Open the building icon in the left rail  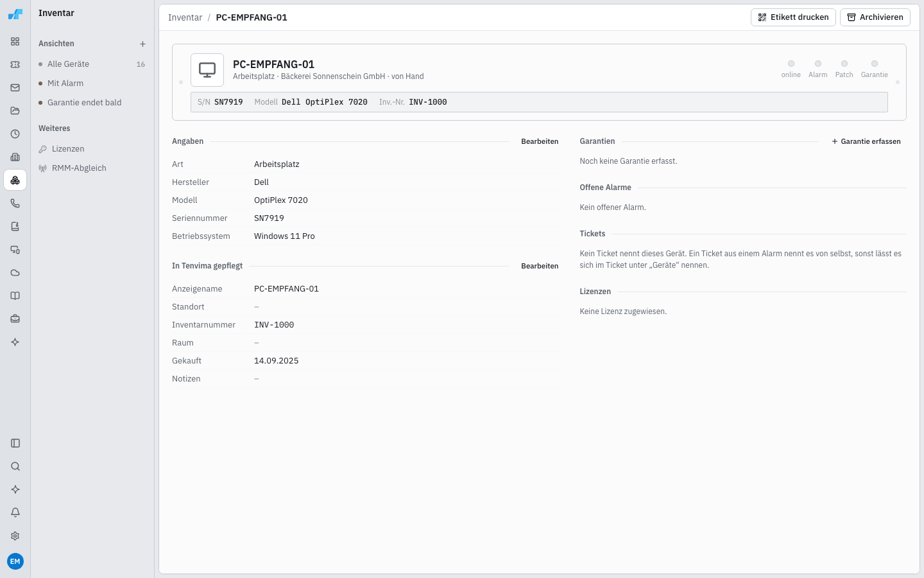click(15, 157)
